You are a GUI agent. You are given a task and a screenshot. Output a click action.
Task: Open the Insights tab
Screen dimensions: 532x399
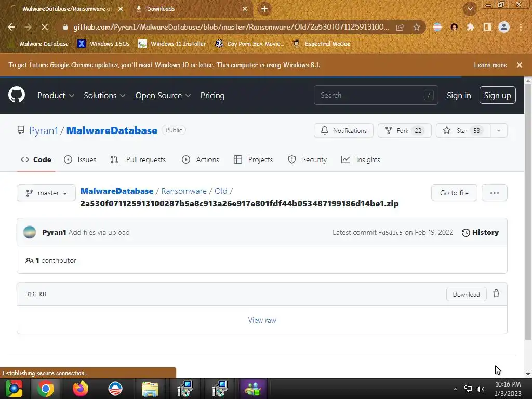(x=361, y=159)
